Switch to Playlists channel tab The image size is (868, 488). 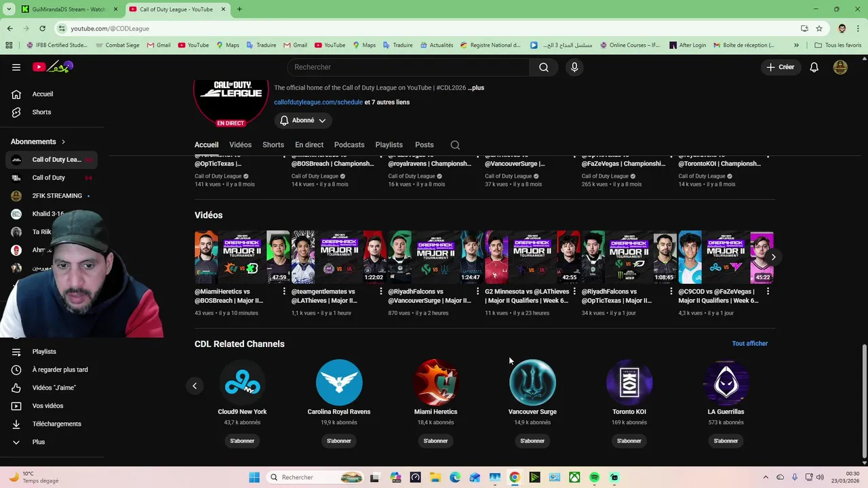pyautogui.click(x=389, y=145)
